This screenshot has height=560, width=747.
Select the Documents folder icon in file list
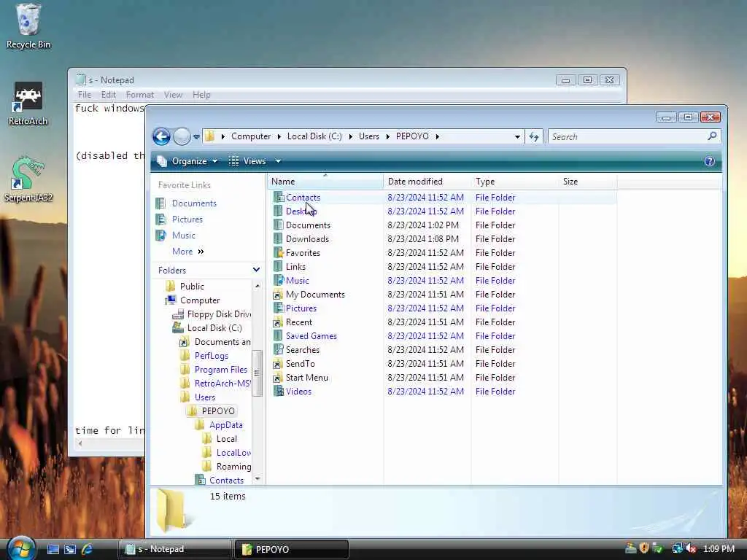click(278, 225)
